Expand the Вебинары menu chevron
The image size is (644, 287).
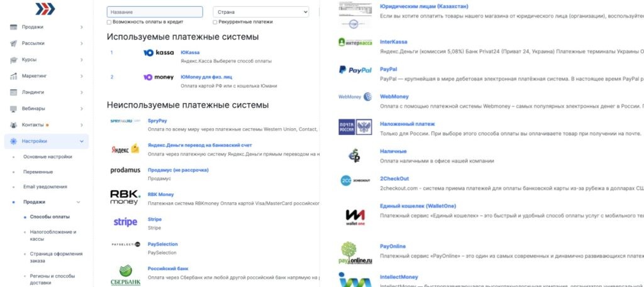tap(81, 109)
